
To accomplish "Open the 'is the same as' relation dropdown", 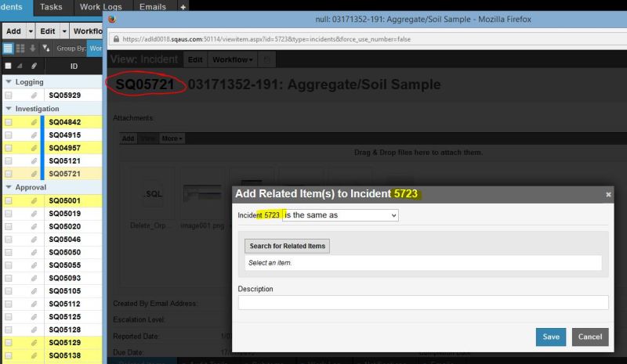I will [339, 214].
